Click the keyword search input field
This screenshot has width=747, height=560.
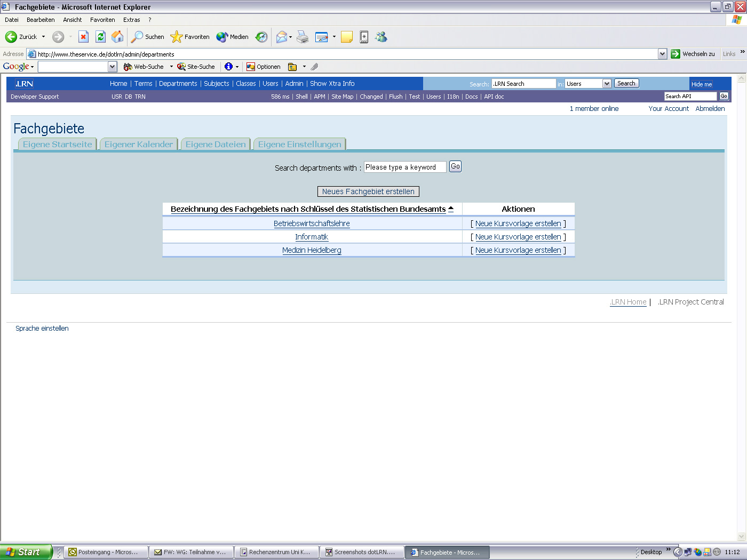pos(404,166)
